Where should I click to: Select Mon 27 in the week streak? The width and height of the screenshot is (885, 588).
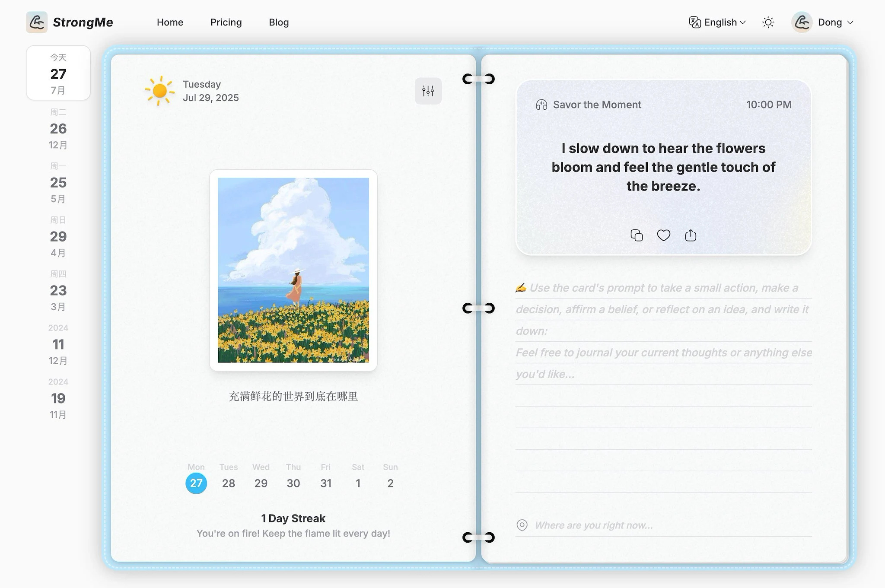click(196, 483)
